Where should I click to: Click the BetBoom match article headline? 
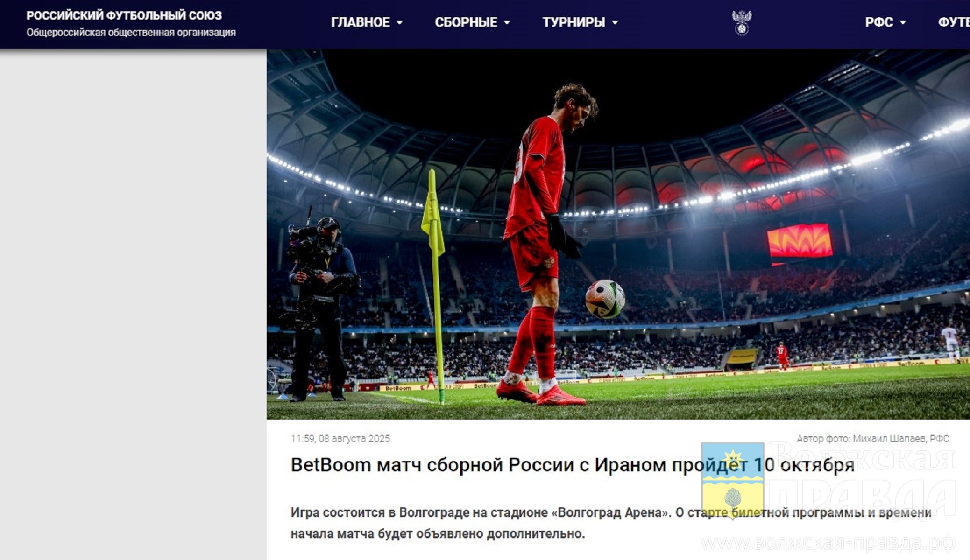pos(573,465)
